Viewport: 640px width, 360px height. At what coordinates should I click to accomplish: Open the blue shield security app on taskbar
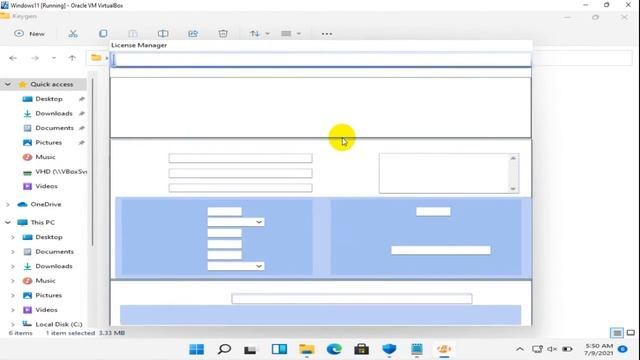[x=389, y=349]
